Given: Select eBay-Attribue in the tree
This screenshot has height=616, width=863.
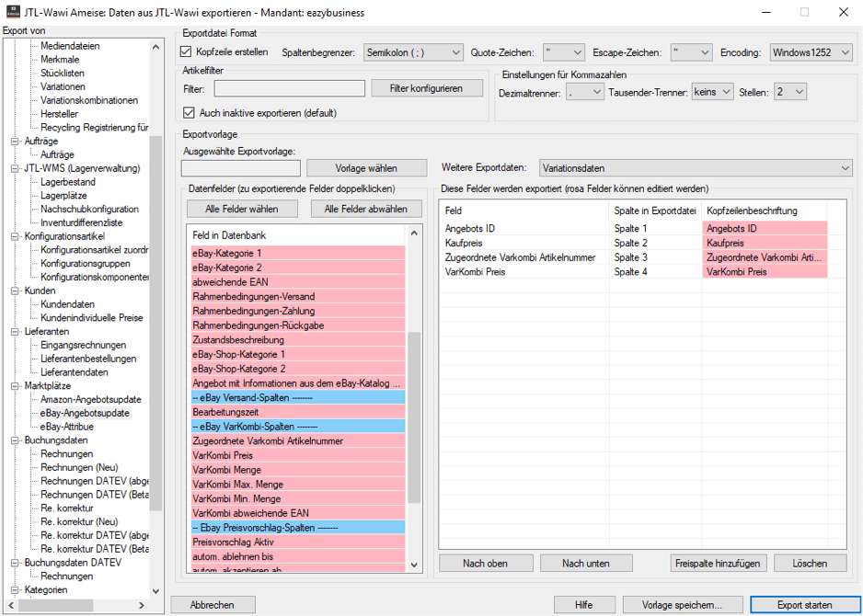Looking at the screenshot, I should pos(66,427).
